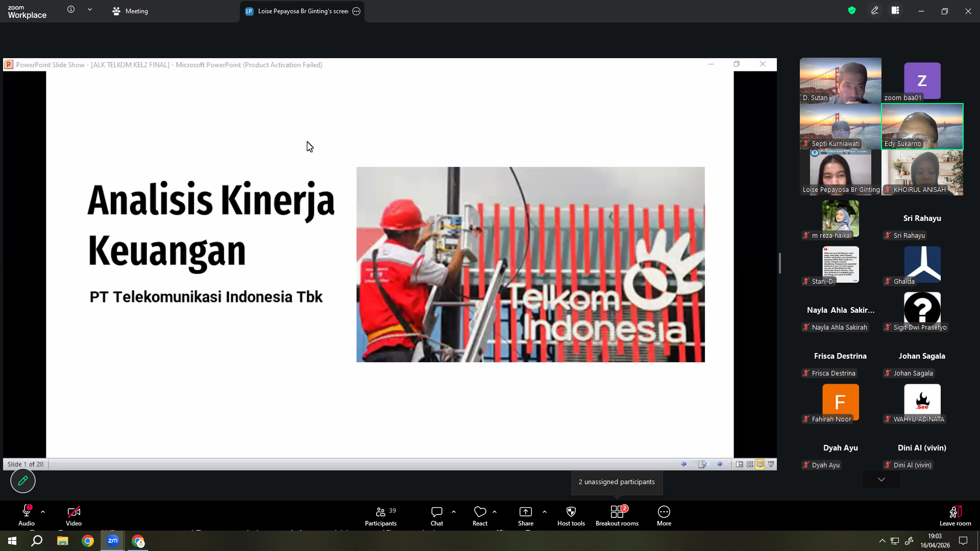980x551 pixels.
Task: Expand the audio options caret
Action: click(x=43, y=512)
